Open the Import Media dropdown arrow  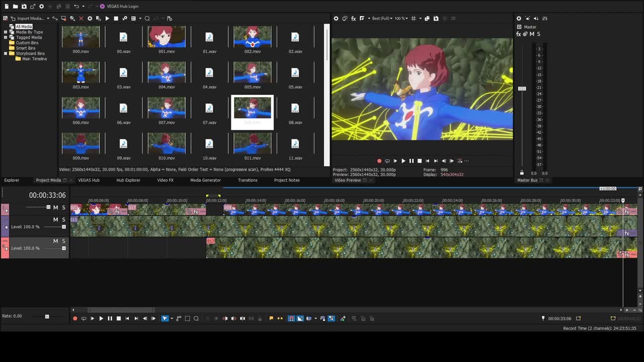[48, 19]
